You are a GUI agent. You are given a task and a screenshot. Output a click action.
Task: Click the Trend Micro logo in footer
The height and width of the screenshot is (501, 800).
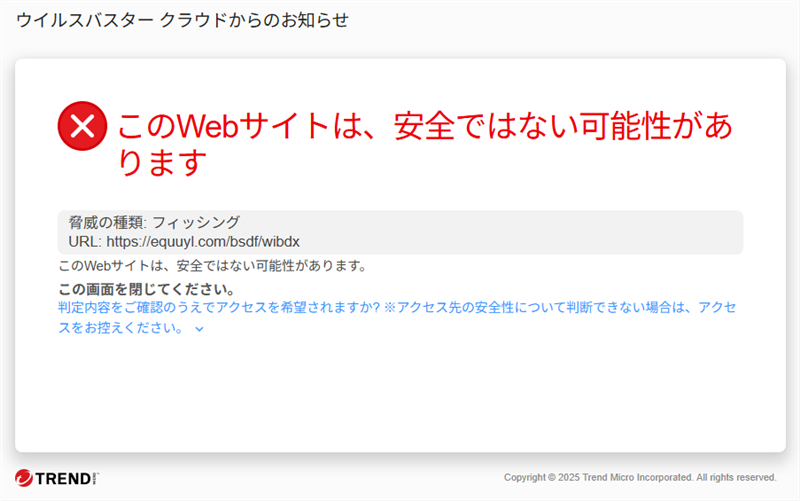[x=57, y=478]
